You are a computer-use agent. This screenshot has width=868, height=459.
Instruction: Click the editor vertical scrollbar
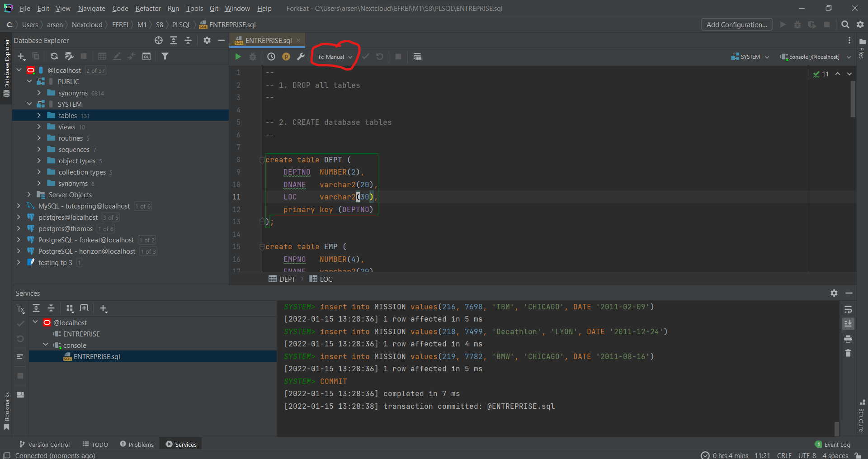[853, 99]
